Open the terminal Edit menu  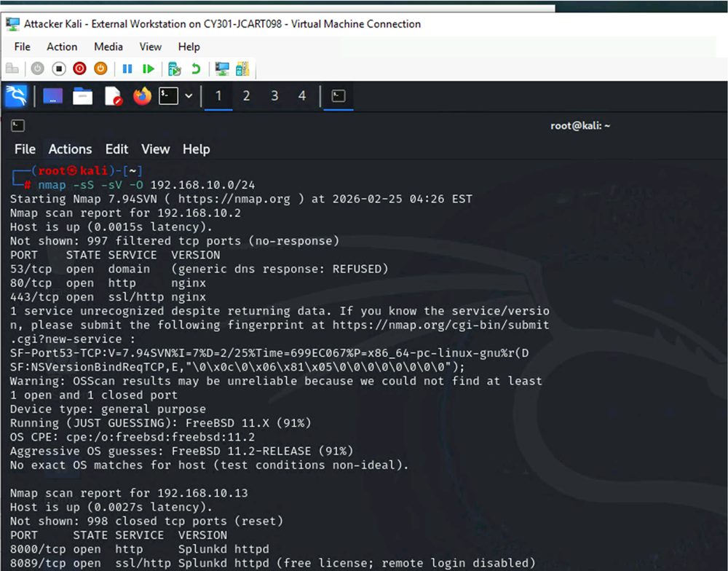click(x=116, y=149)
